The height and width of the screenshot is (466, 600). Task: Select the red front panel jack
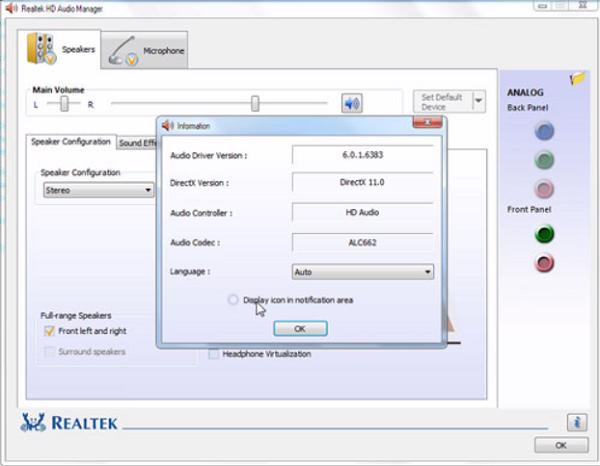[544, 263]
